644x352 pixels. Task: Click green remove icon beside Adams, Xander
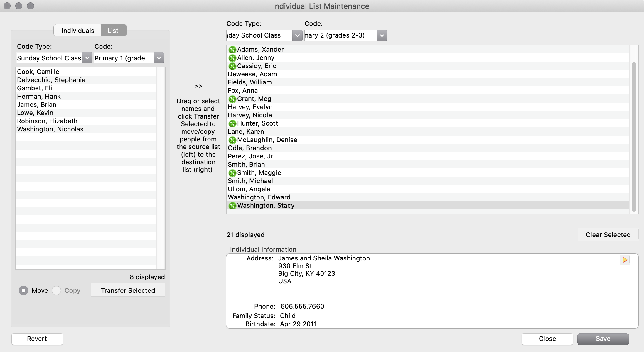point(232,50)
